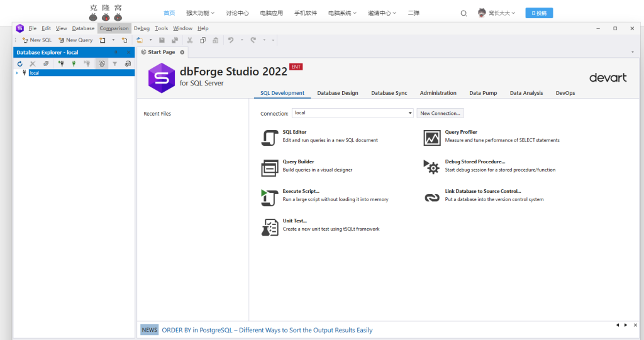The height and width of the screenshot is (340, 644).
Task: Open the dropdown arrow beside Open File
Action: (151, 40)
